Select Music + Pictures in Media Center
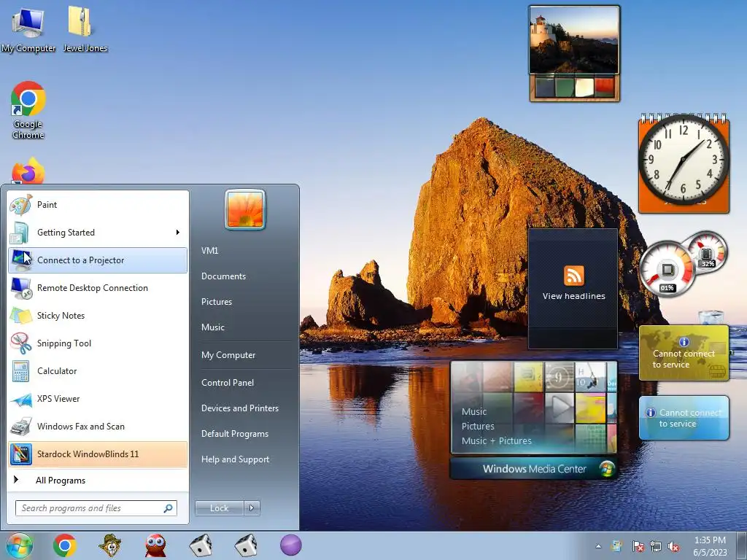Screen dimensions: 747x560 496,441
